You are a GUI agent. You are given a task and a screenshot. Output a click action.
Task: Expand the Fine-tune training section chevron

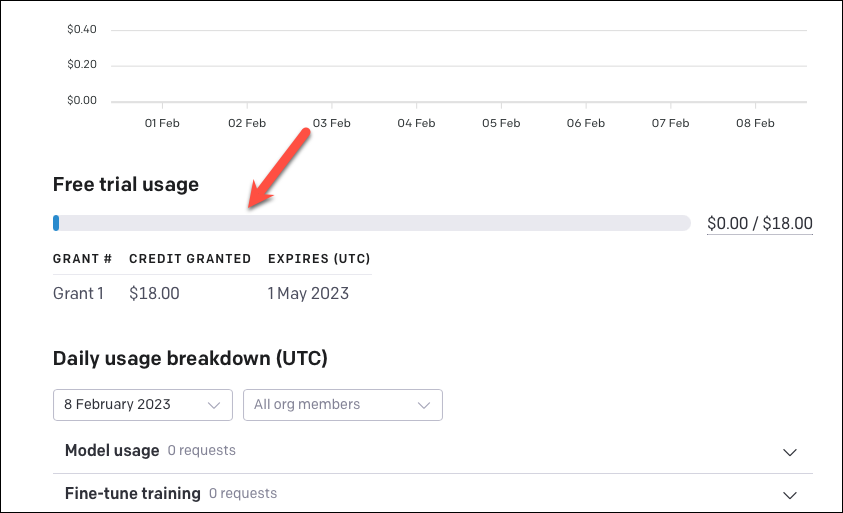(789, 495)
